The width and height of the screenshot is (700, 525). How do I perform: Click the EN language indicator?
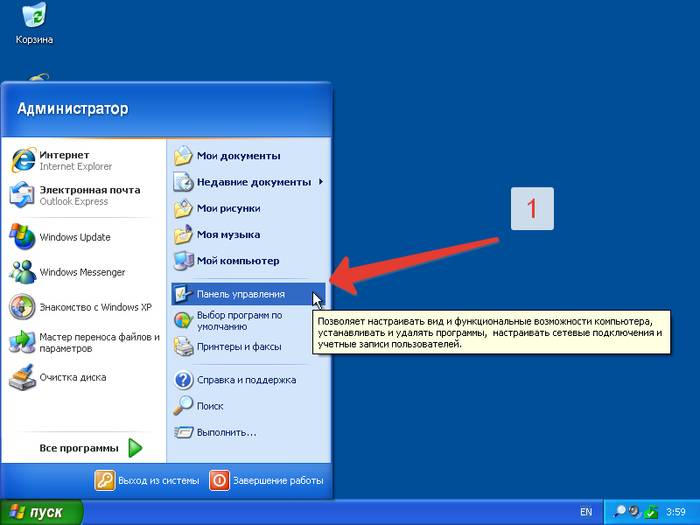(x=586, y=512)
